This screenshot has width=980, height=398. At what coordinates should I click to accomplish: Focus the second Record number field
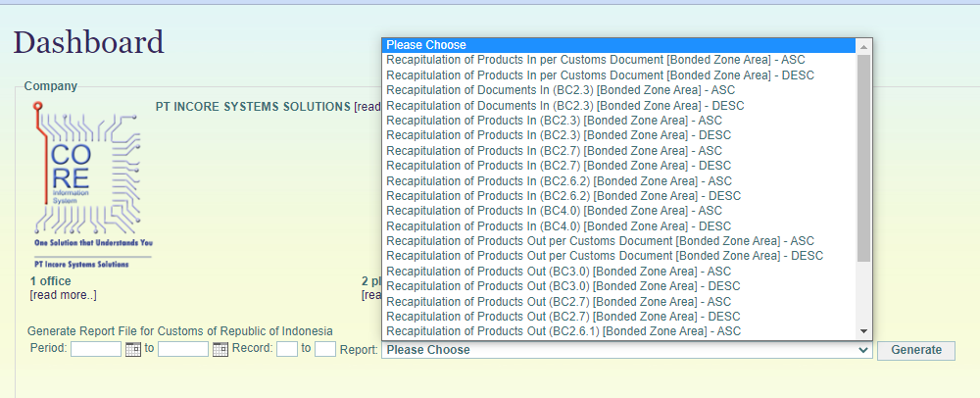click(x=325, y=349)
